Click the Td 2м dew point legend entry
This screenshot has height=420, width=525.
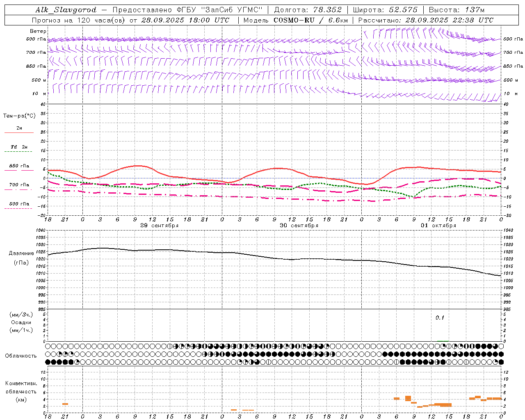pyautogui.click(x=19, y=147)
